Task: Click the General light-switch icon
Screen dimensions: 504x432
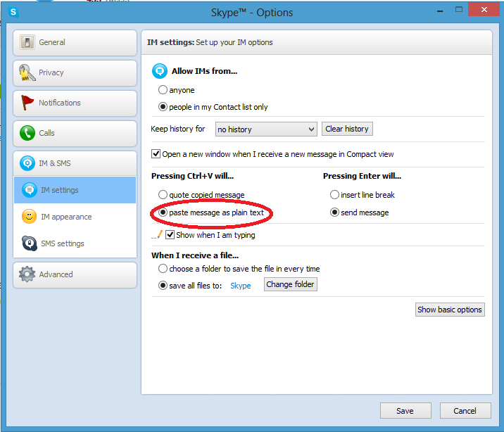Action: 27,42
